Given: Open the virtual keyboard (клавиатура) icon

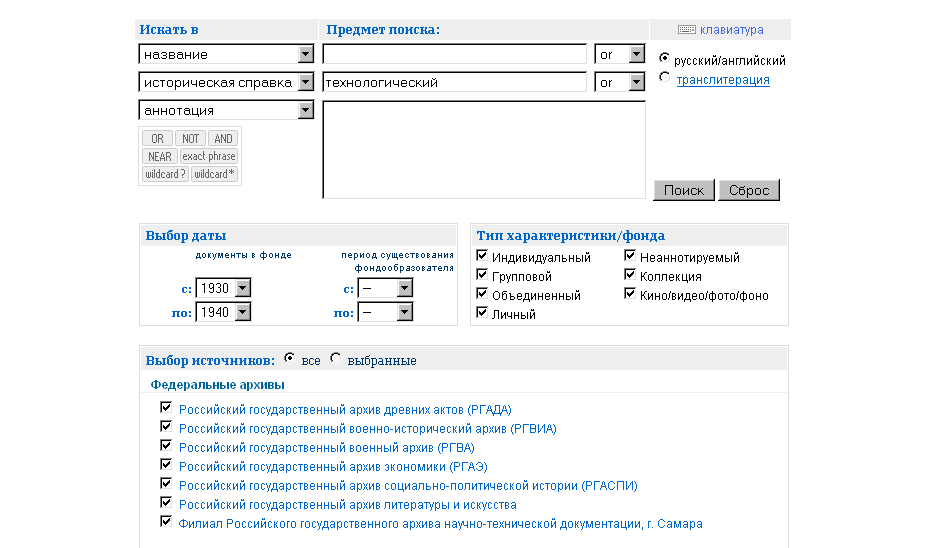Looking at the screenshot, I should 686,30.
